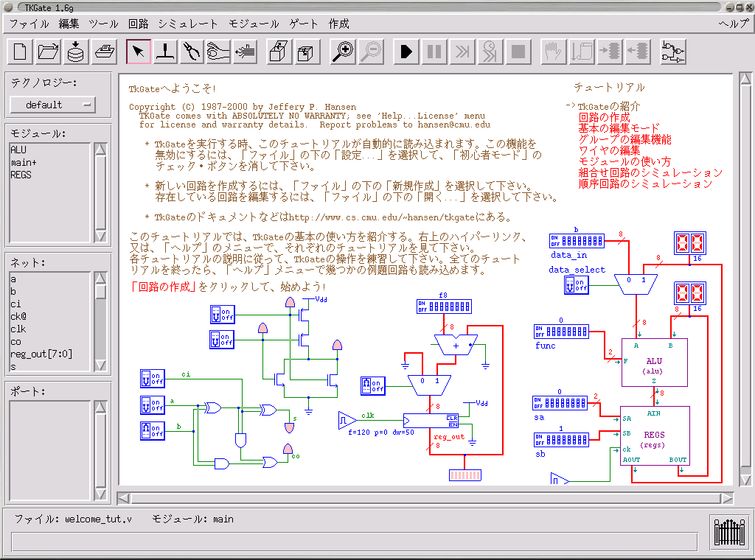755x560 pixels.
Task: Open the ファイル menu
Action: [x=29, y=24]
